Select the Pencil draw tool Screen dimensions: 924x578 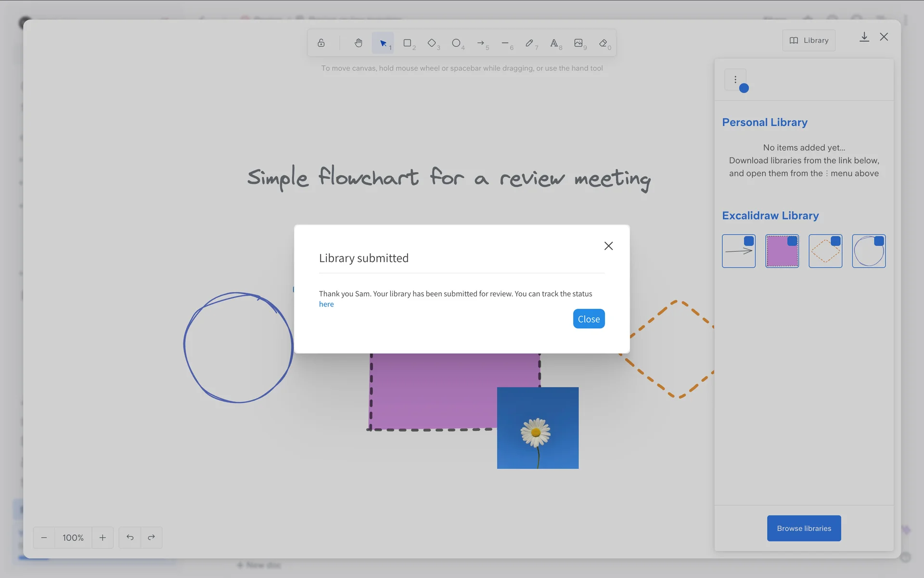[529, 43]
